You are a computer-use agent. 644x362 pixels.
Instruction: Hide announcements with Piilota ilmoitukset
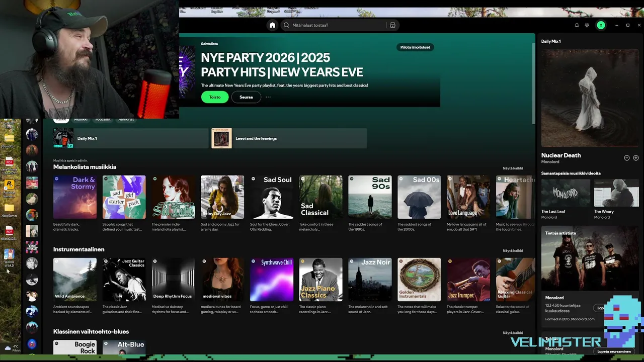pyautogui.click(x=415, y=47)
